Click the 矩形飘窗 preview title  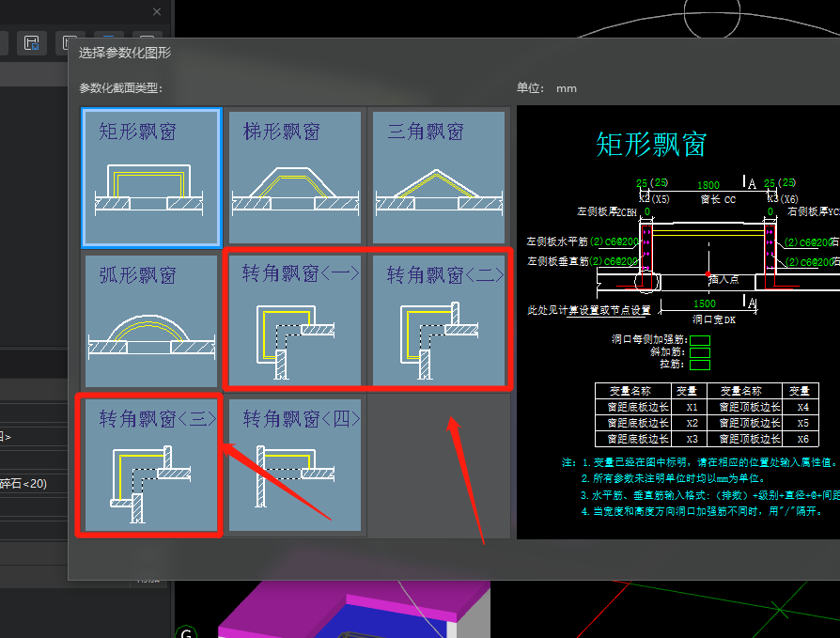[x=651, y=145]
